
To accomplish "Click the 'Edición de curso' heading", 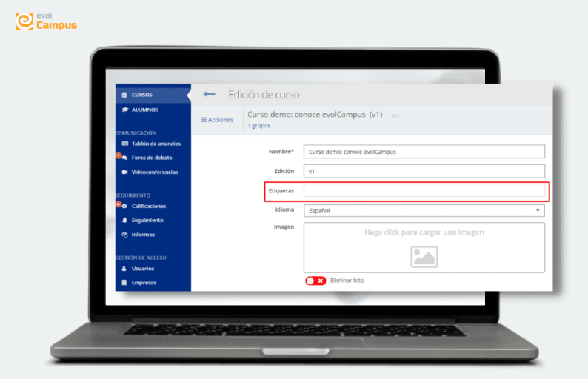I will (264, 95).
